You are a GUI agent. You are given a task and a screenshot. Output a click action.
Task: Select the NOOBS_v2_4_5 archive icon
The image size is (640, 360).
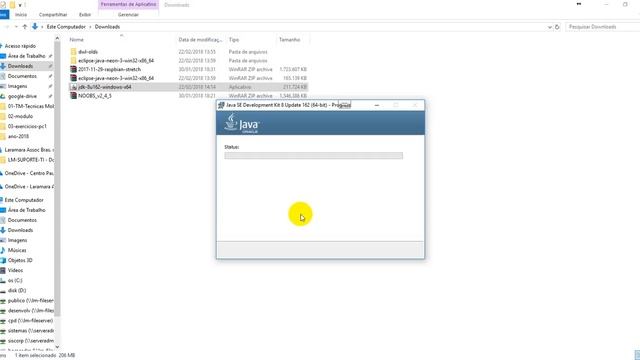73,96
